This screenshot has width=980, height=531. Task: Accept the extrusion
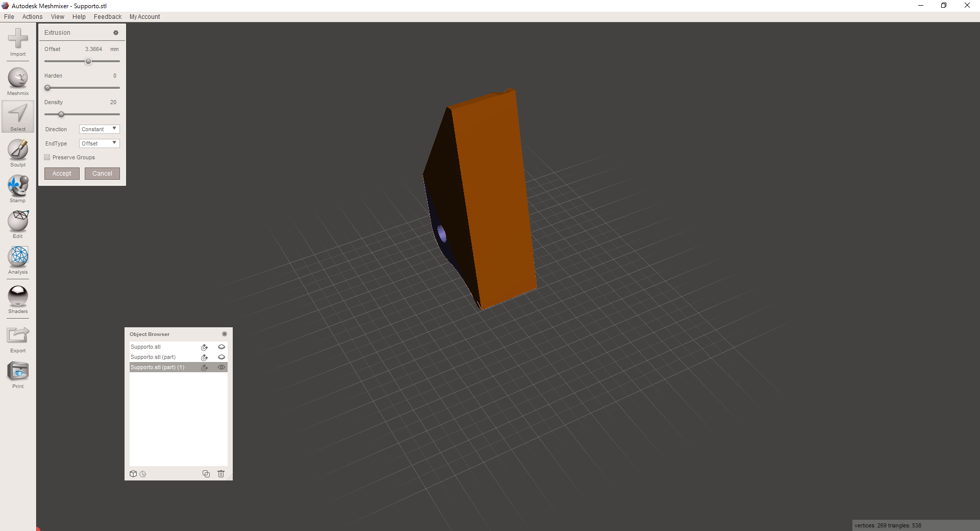pos(62,174)
